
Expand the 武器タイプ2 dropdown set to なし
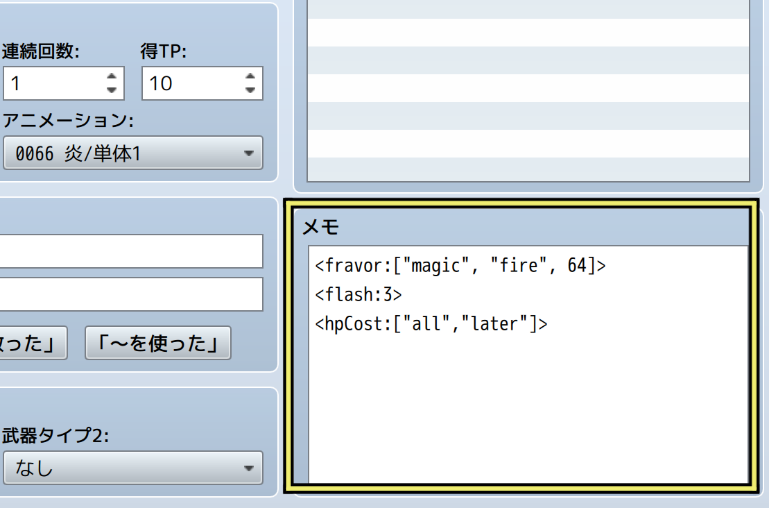tap(132, 467)
